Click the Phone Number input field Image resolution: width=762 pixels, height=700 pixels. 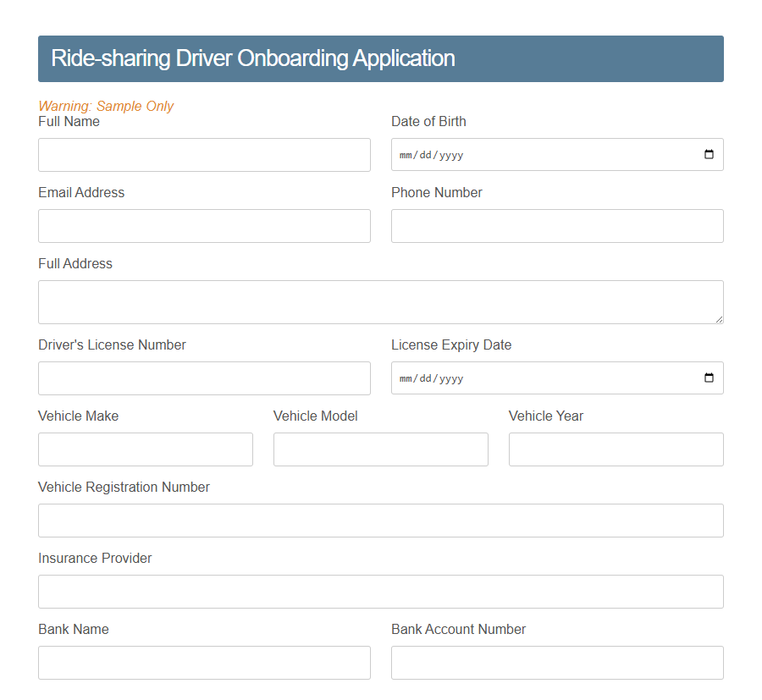[556, 226]
